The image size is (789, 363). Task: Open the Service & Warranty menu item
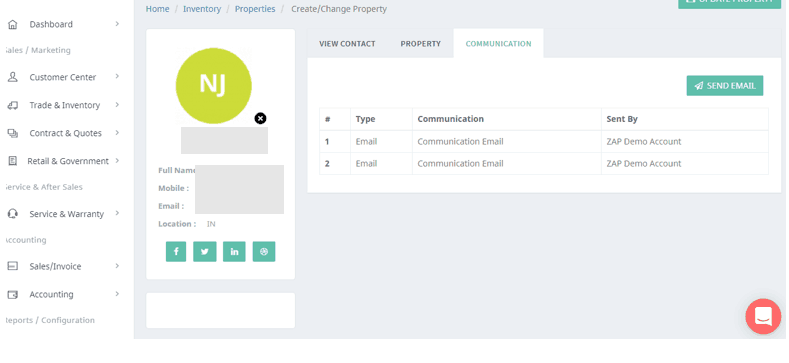pyautogui.click(x=66, y=214)
